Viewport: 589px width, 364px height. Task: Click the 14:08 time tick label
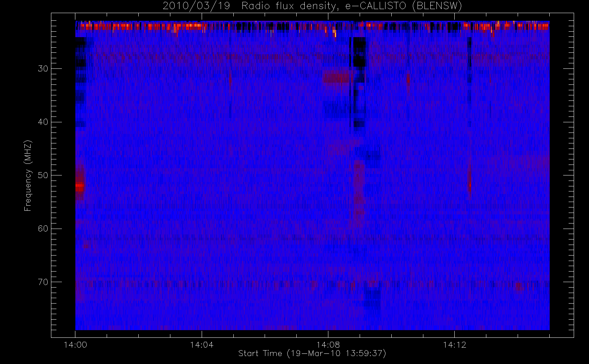click(x=328, y=345)
